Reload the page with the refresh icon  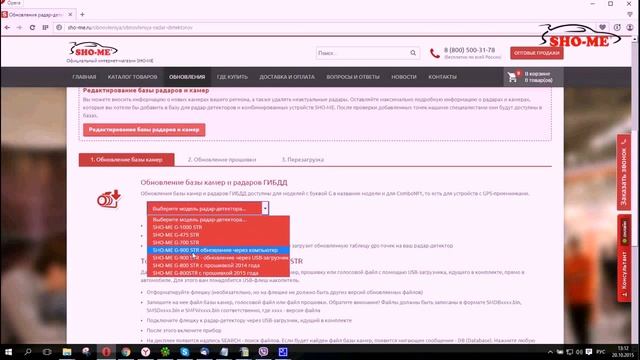pyautogui.click(x=32, y=27)
